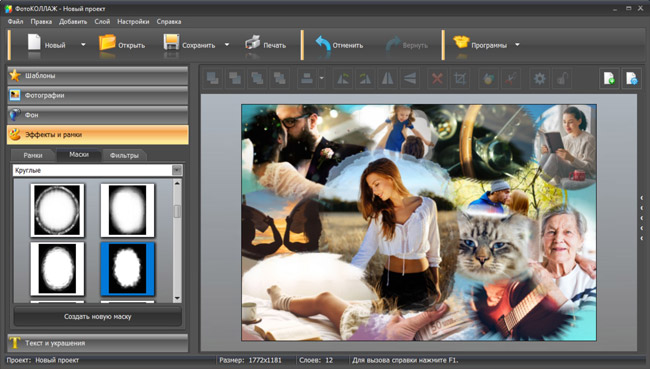Expand the Шаблоны panel
The width and height of the screenshot is (650, 369).
click(x=98, y=76)
